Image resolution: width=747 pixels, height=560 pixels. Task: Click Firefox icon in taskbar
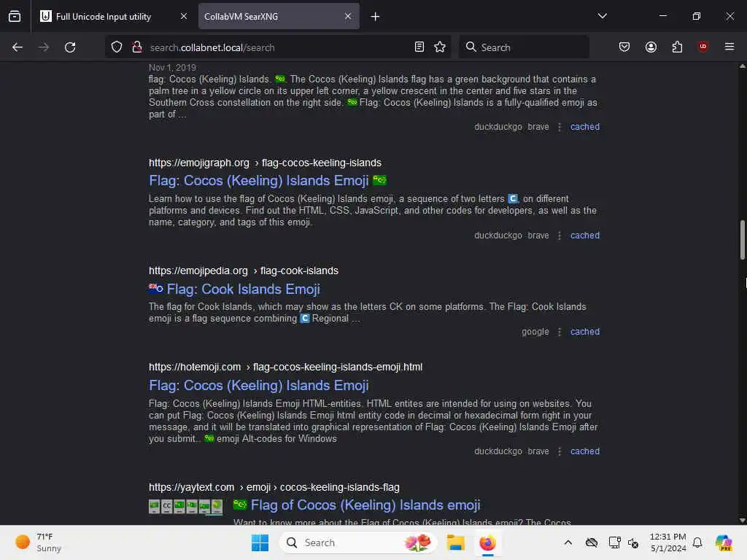487,542
